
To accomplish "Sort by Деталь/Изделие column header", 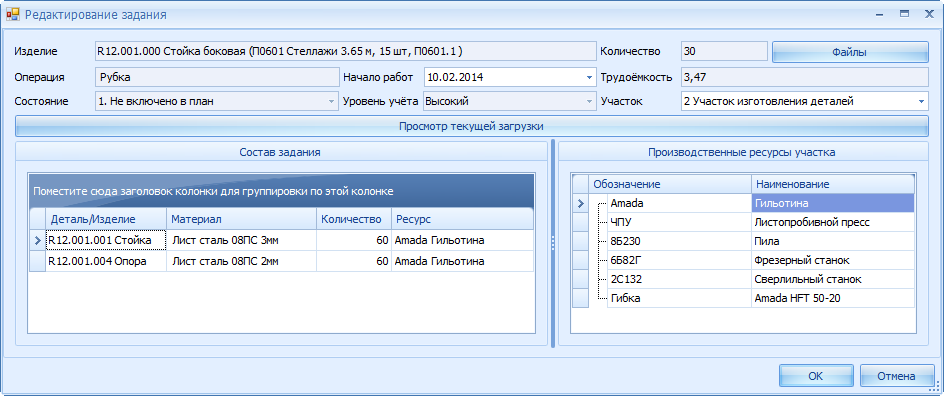I will coord(106,218).
